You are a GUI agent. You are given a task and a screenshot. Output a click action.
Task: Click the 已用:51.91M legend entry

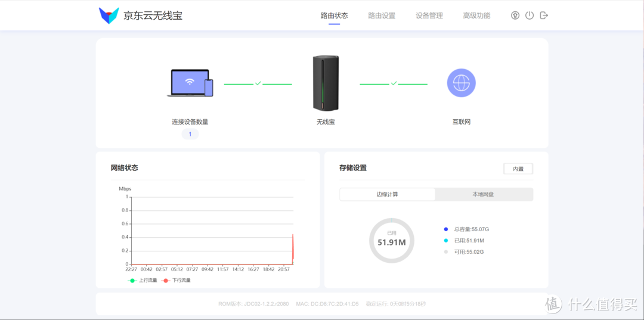click(464, 240)
